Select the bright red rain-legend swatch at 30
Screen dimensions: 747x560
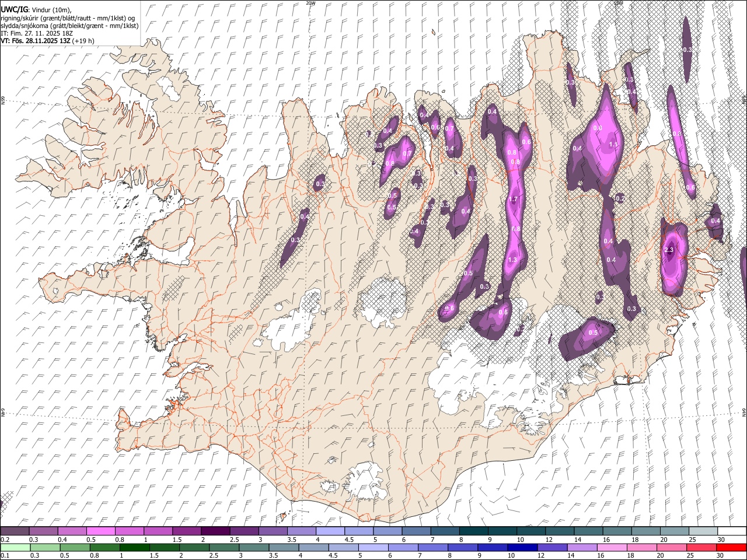point(731,547)
